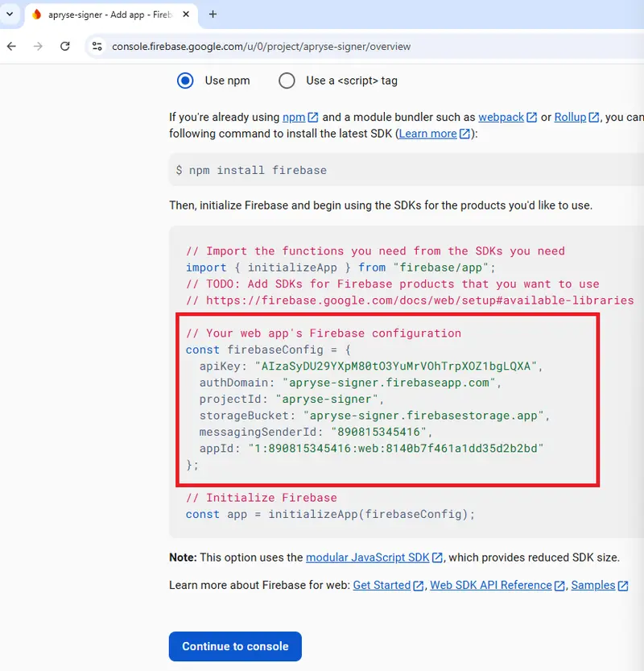644x671 pixels.
Task: Click external-link icon after Get Started
Action: (x=419, y=586)
